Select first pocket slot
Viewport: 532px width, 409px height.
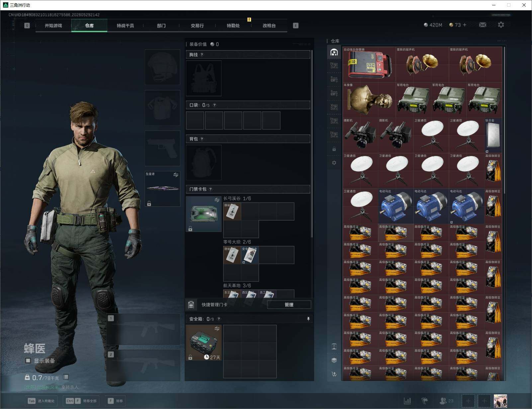pos(195,120)
